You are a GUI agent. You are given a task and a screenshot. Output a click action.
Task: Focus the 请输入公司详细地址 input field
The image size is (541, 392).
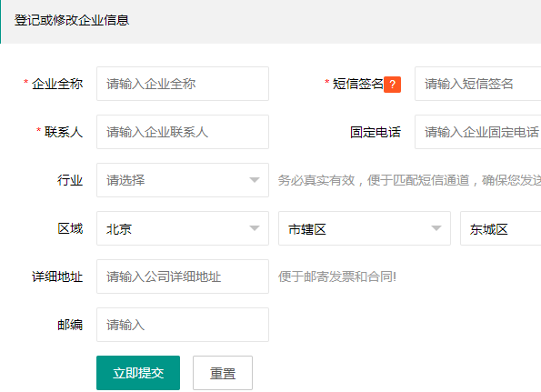click(x=183, y=276)
